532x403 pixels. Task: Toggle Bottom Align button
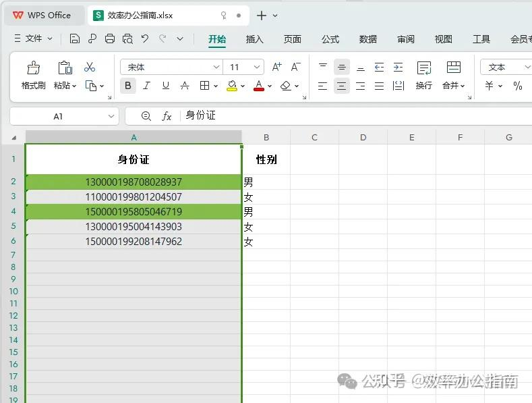pos(361,68)
